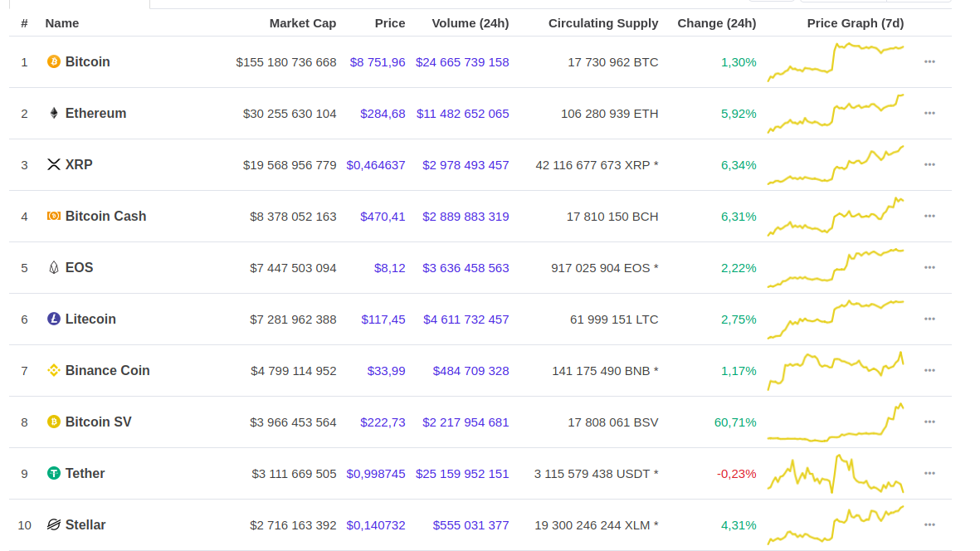Click the XRP cross logo icon

click(54, 164)
